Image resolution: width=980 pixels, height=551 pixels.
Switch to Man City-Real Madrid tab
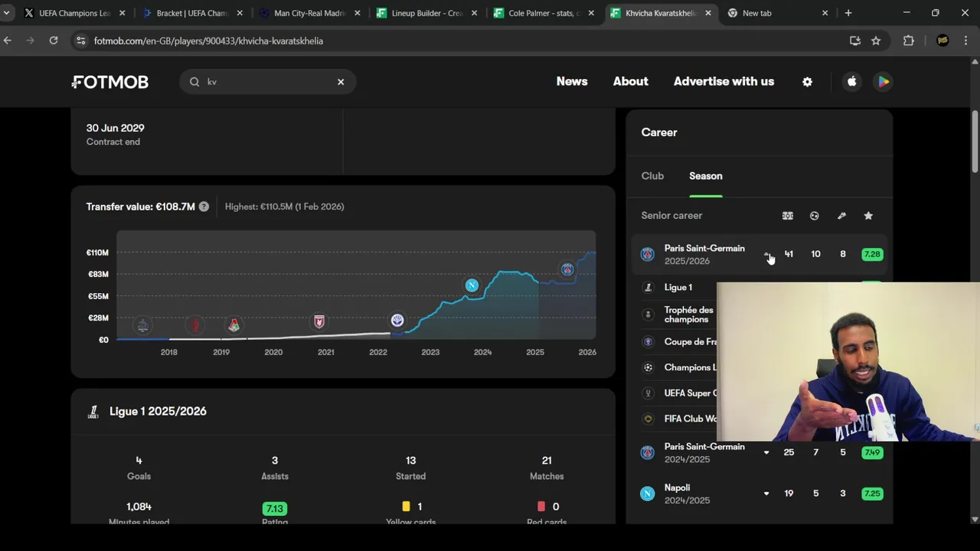(309, 13)
